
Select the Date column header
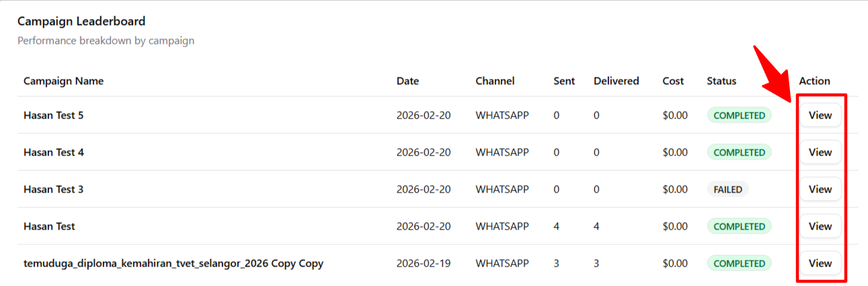click(x=407, y=81)
